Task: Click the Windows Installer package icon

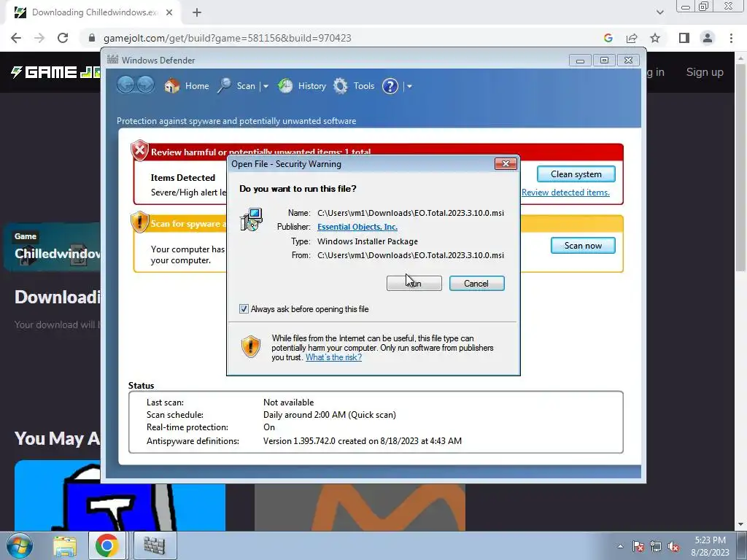Action: [251, 219]
